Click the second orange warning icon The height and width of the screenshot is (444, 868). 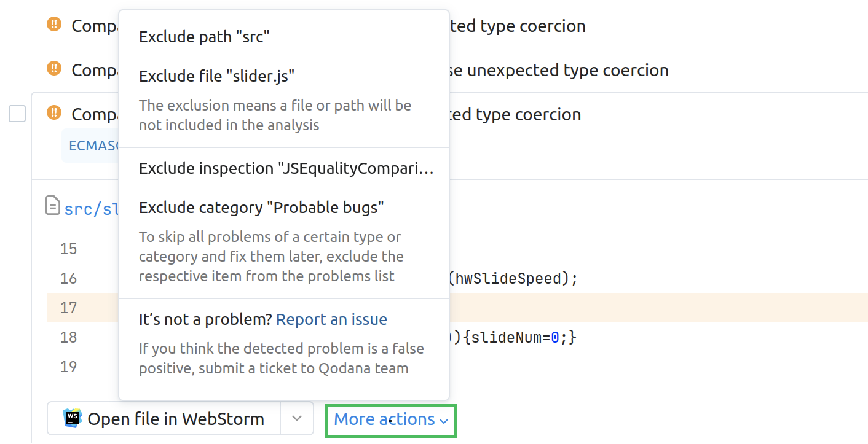[x=54, y=69]
